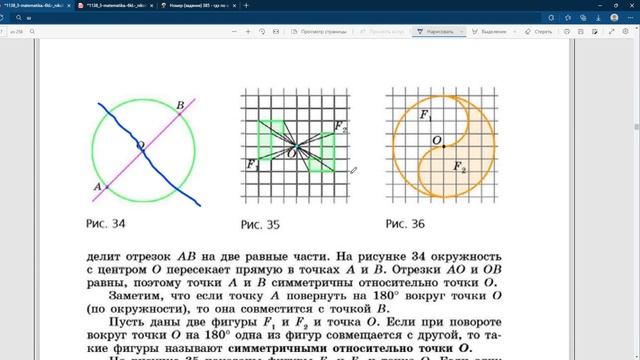Click the fit-to-width icon
This screenshot has width=640, height=360.
coord(276,31)
